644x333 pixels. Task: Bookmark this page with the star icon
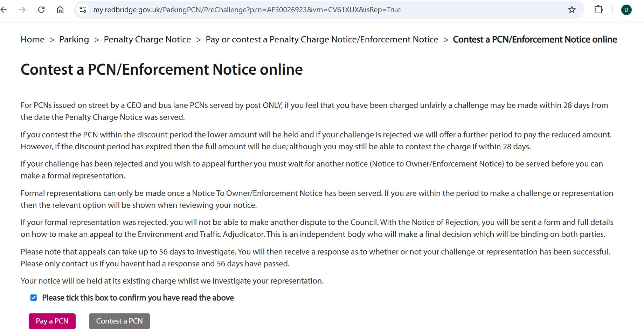pos(572,10)
